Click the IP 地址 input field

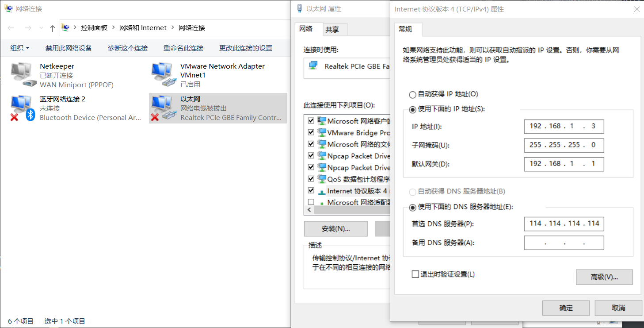pyautogui.click(x=564, y=126)
